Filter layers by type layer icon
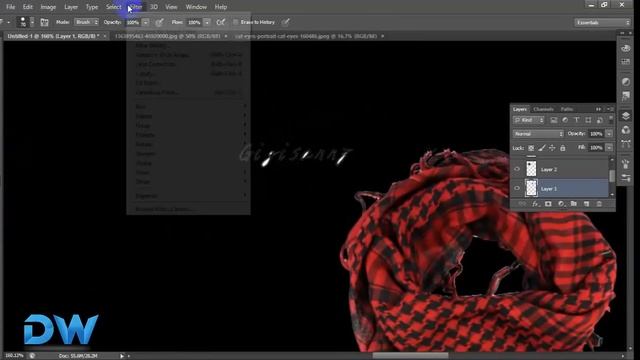The width and height of the screenshot is (640, 360). click(576, 120)
